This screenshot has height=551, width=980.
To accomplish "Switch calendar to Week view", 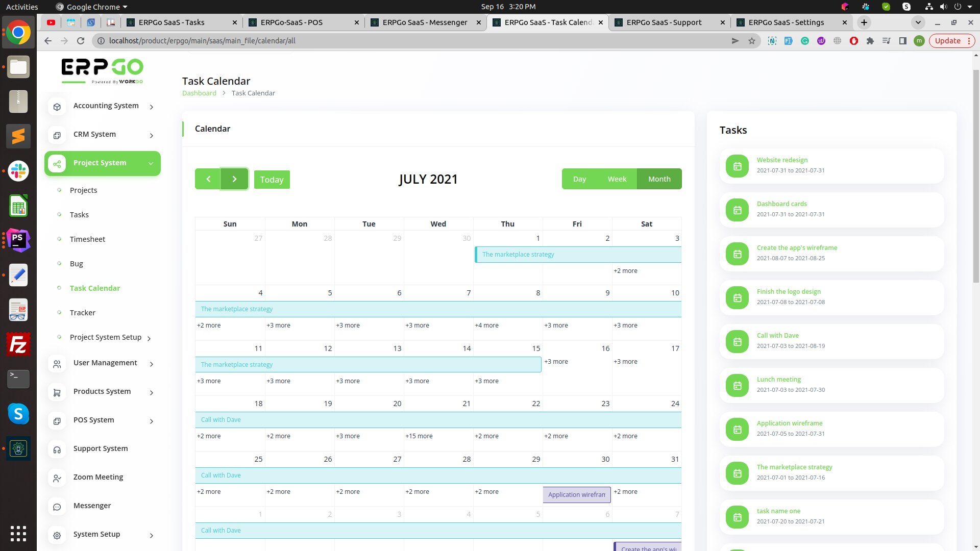I will pyautogui.click(x=617, y=179).
